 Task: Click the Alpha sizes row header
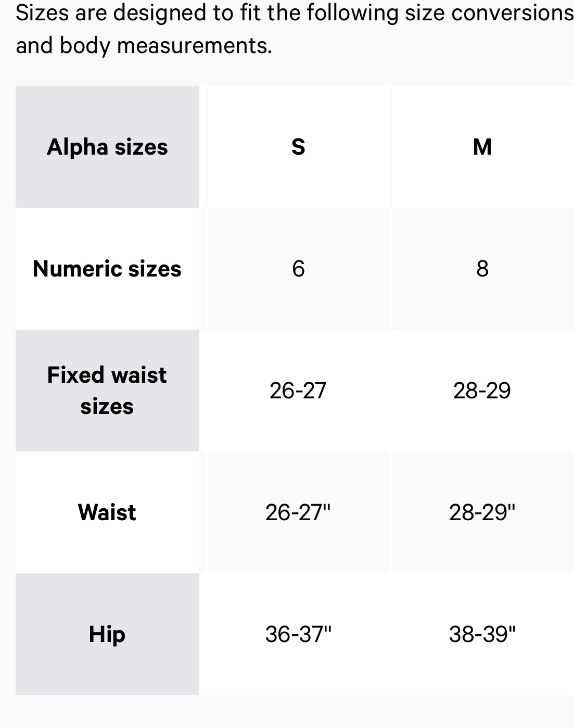[x=107, y=147]
